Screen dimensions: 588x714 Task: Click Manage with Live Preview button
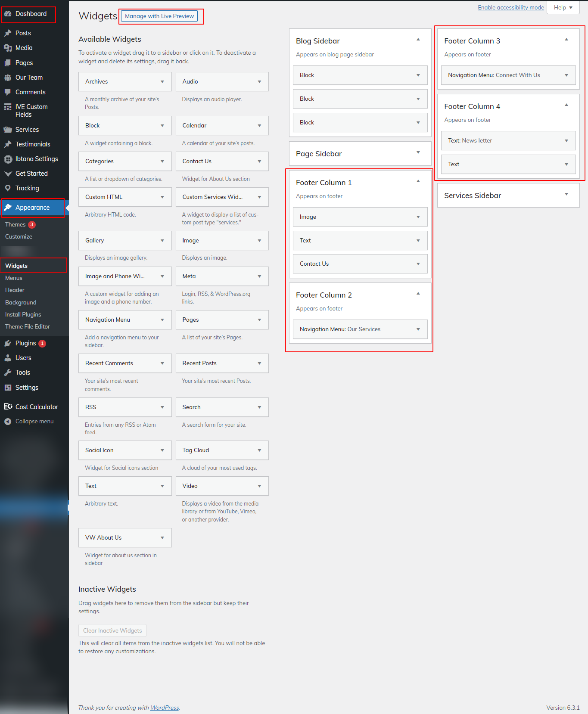point(159,16)
